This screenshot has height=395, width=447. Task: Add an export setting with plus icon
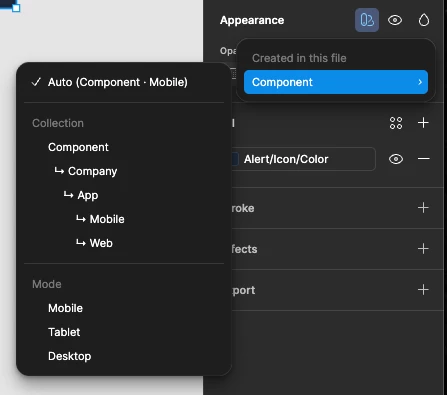click(x=423, y=290)
